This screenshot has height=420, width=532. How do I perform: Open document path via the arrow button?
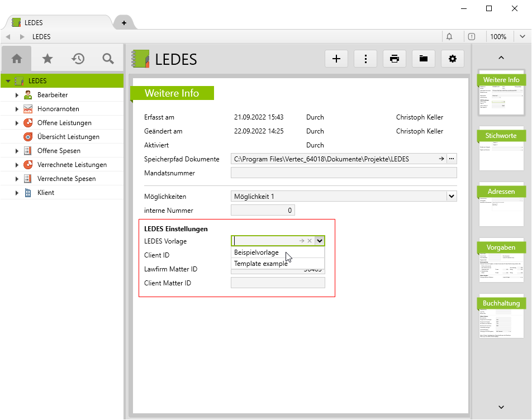(441, 159)
